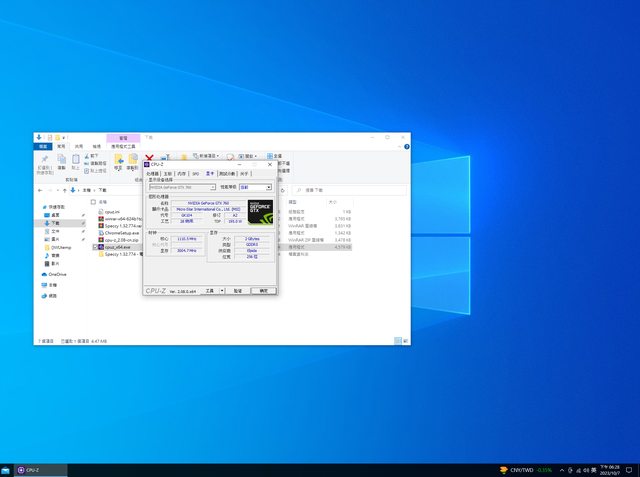This screenshot has height=477, width=640.
Task: Select 桌面 in the quick access sidebar
Action: pyautogui.click(x=55, y=215)
